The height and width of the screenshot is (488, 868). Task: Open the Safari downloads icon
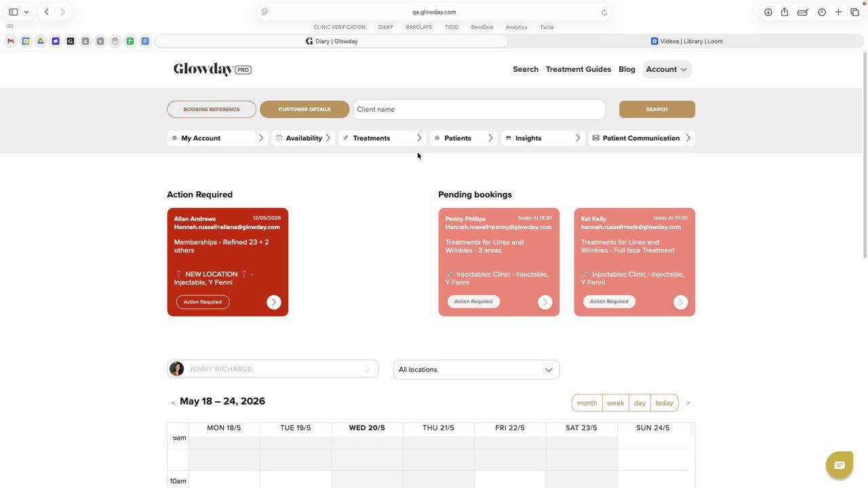click(x=768, y=12)
